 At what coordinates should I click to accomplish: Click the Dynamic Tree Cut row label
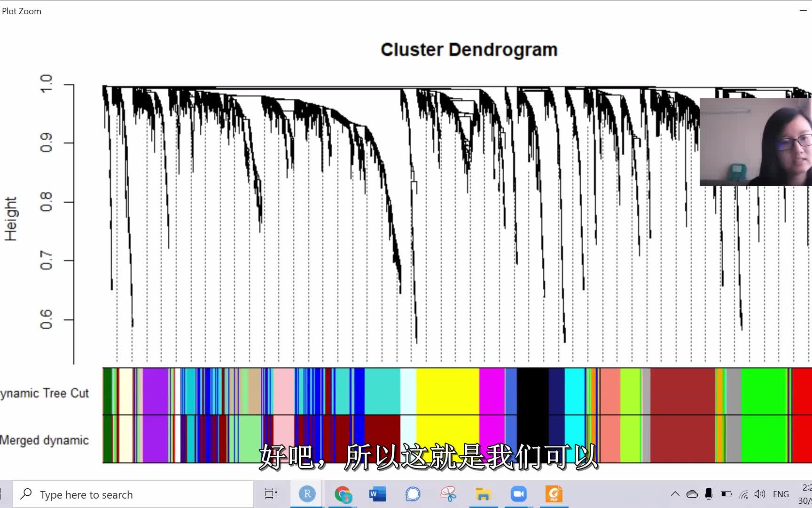(x=45, y=393)
